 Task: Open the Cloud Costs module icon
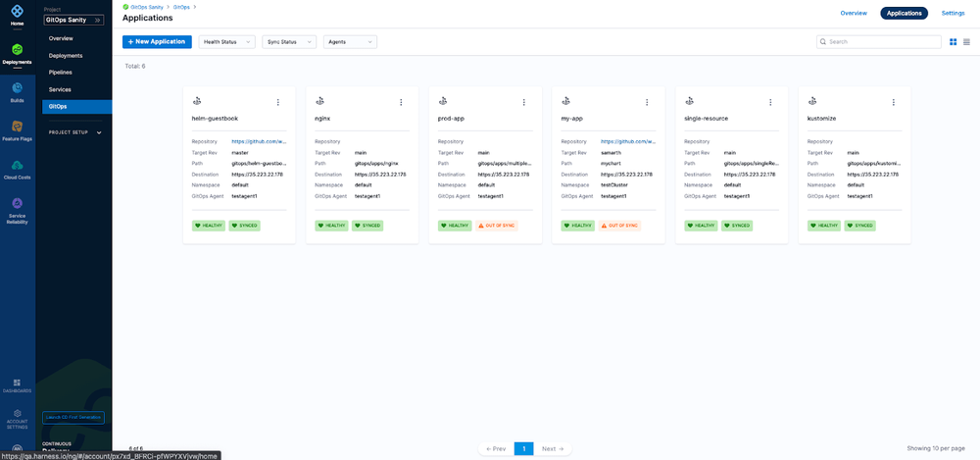(x=17, y=167)
